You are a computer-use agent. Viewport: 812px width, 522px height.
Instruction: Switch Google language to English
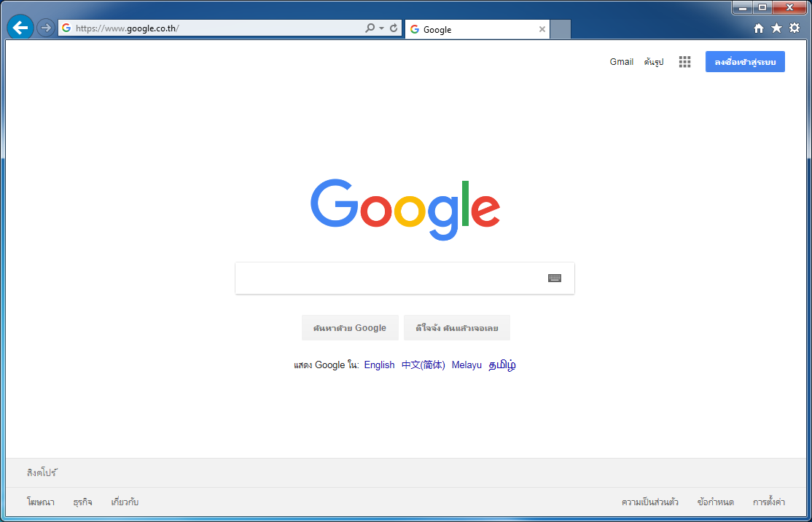pos(379,365)
